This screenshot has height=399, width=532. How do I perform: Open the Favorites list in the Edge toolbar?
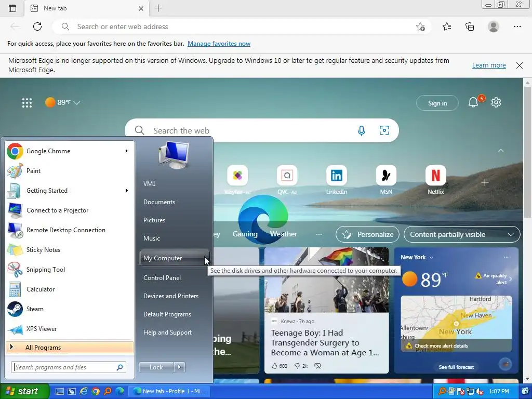point(447,26)
